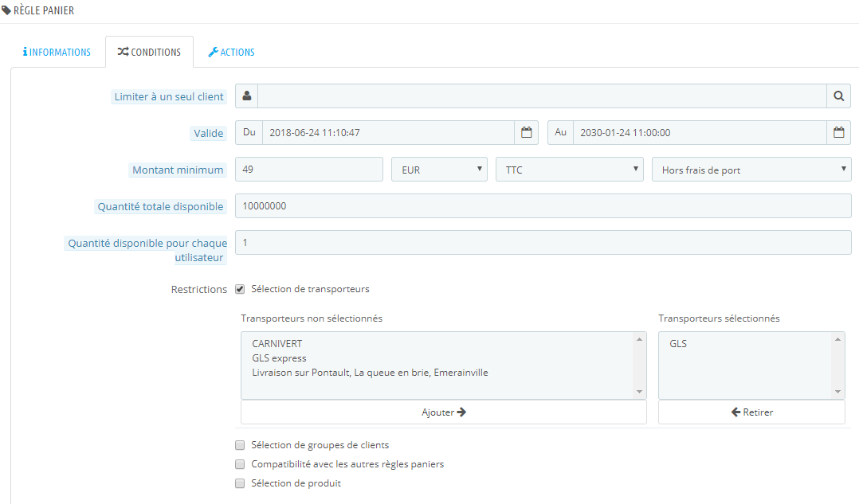Click the Montant minimum label
This screenshot has height=504, width=859.
[178, 170]
